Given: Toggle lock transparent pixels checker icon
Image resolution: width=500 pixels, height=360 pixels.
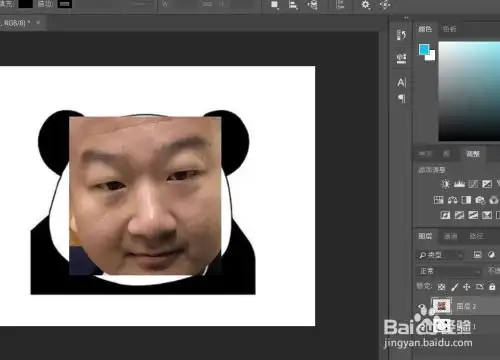Looking at the screenshot, I should pyautogui.click(x=441, y=286).
